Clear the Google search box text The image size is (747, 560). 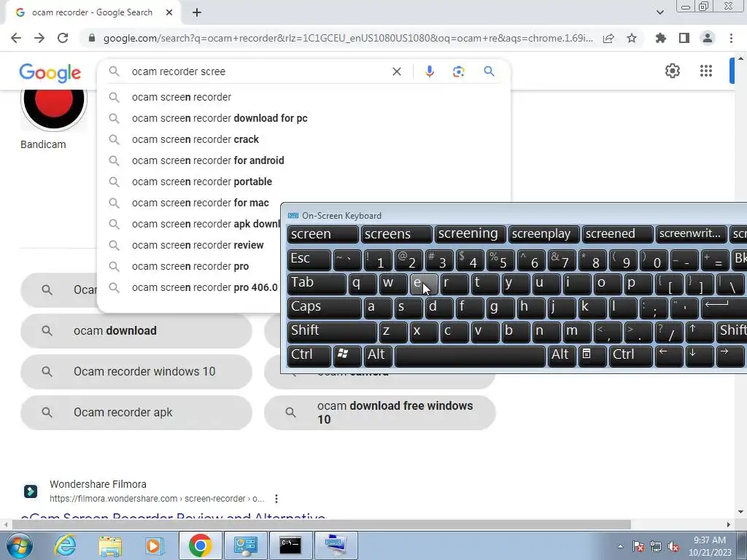pos(396,71)
